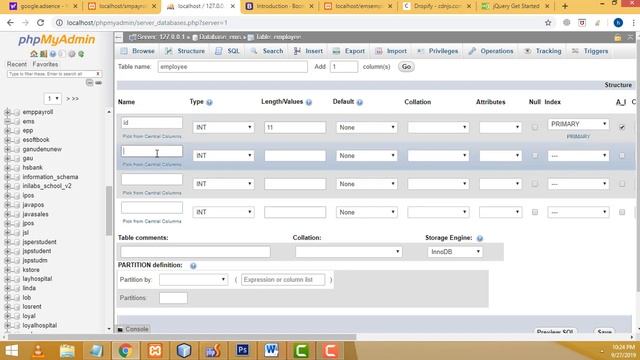Click the Chrome profile avatar icon
Image resolution: width=640 pixels, height=360 pixels.
coord(618,23)
